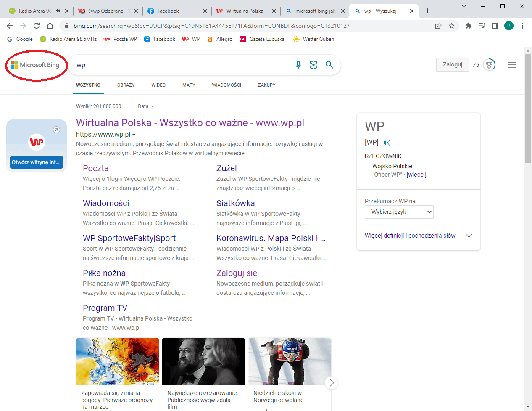Open the Siatkówka sitelink

236,203
